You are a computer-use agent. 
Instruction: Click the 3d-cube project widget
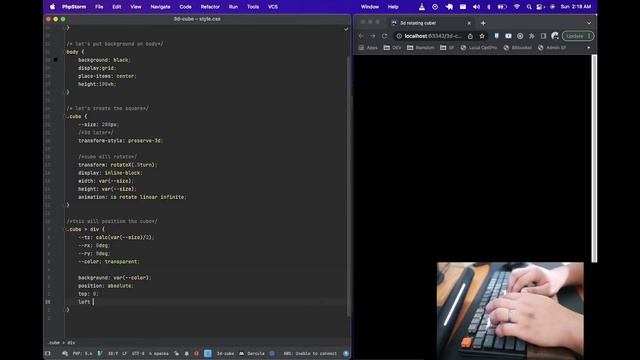click(225, 353)
